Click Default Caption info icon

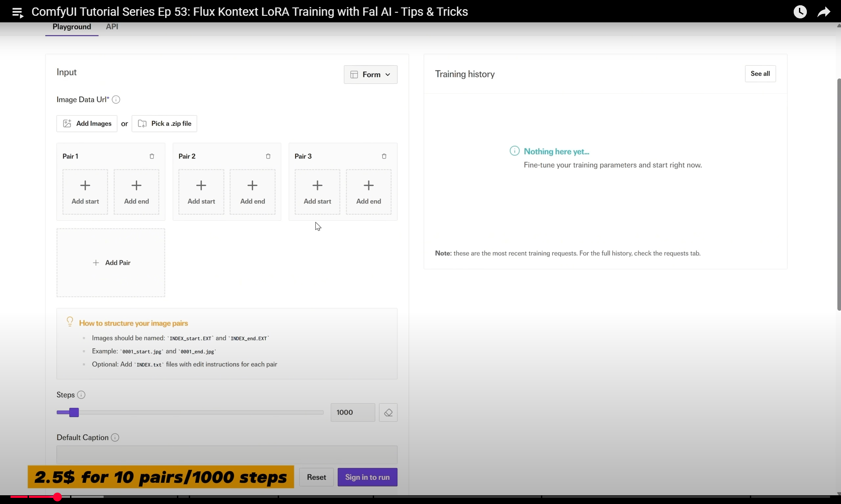point(115,437)
